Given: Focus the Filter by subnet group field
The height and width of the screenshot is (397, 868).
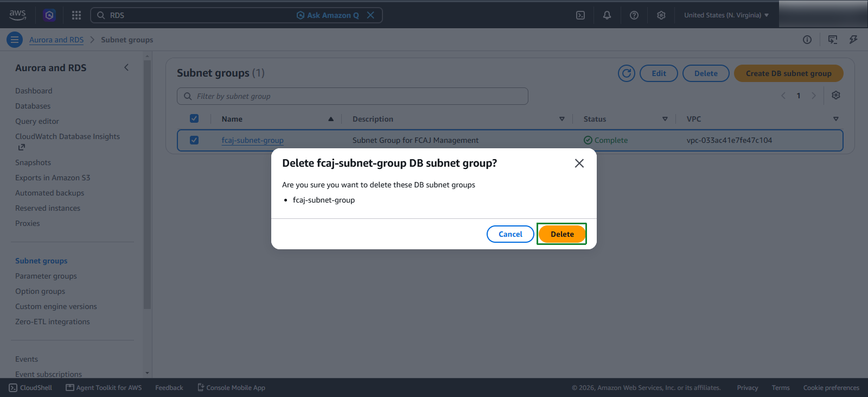Looking at the screenshot, I should coord(353,96).
